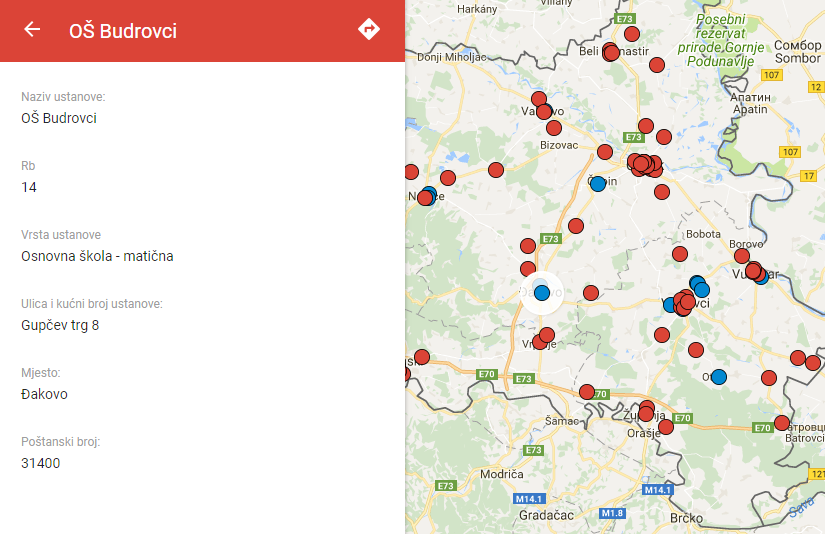Click the Brčko map label
The image size is (825, 534).
pos(687,518)
